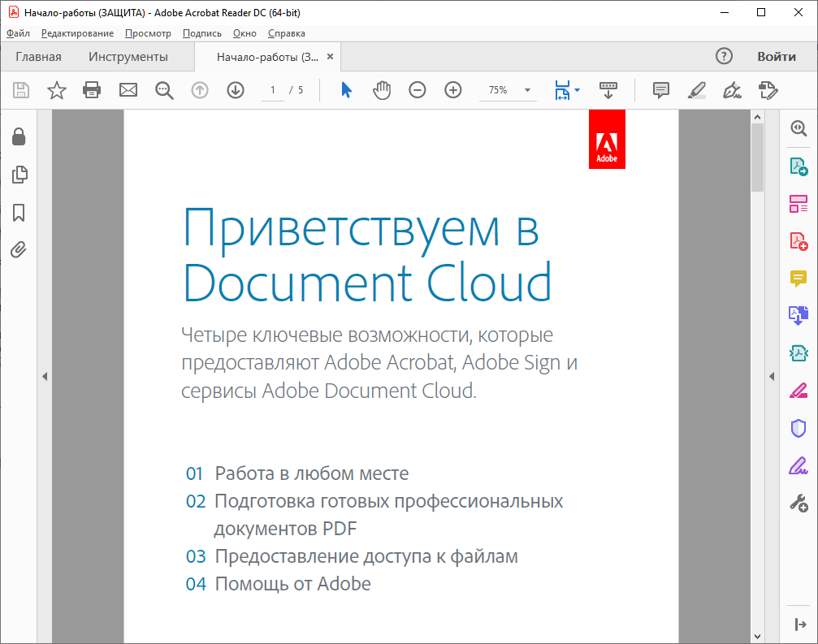The image size is (818, 644).
Task: Click the Приветствуем в Document Cloud heading
Action: [x=367, y=255]
